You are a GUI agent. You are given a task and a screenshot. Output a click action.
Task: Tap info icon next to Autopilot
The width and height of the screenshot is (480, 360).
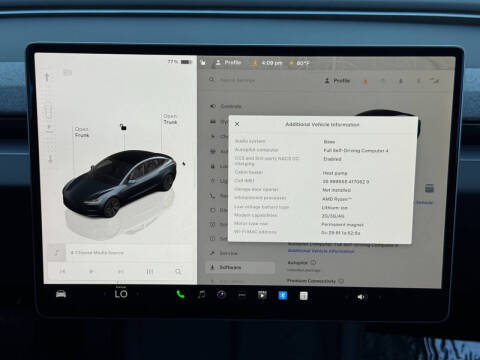(313, 262)
